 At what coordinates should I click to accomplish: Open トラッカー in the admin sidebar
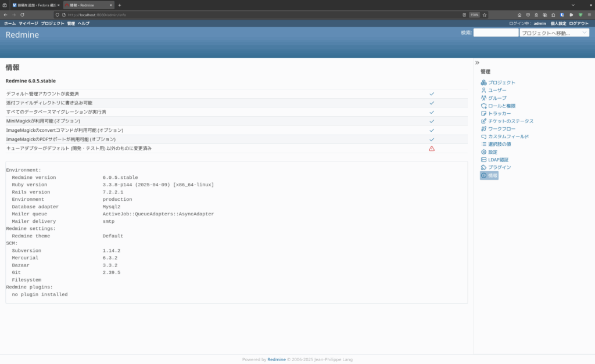coord(496,113)
